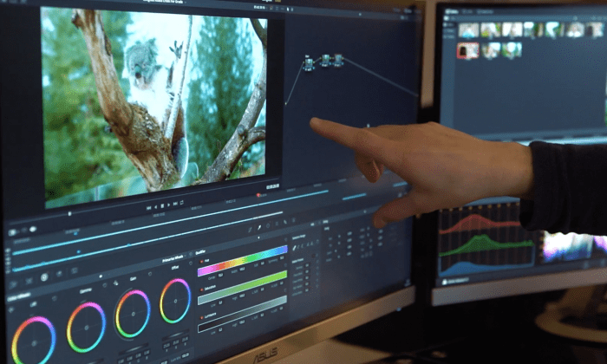The height and width of the screenshot is (364, 607).
Task: Toggle the Hue qualifier red enable dot
Action: pos(202,262)
